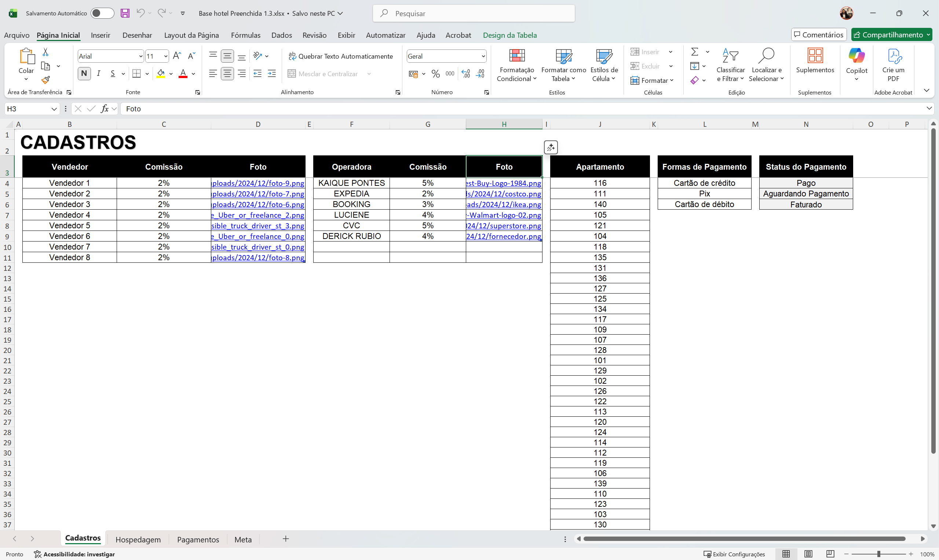The height and width of the screenshot is (560, 939).
Task: Toggle italic formatting button
Action: click(99, 74)
